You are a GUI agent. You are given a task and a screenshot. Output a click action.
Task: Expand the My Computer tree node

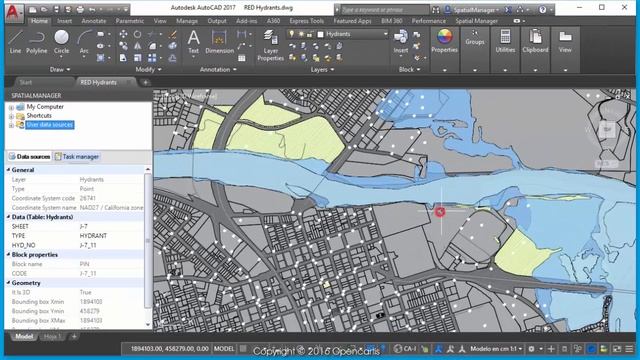pos(11,107)
